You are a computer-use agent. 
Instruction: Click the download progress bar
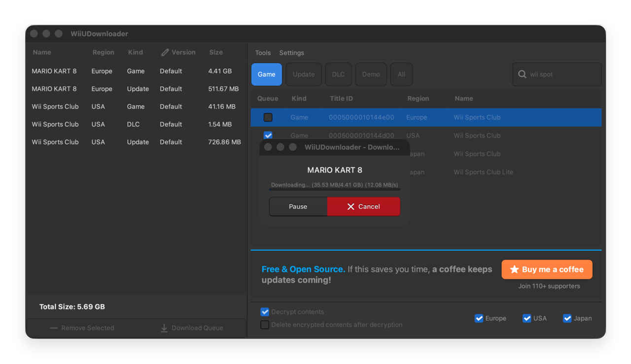point(335,189)
